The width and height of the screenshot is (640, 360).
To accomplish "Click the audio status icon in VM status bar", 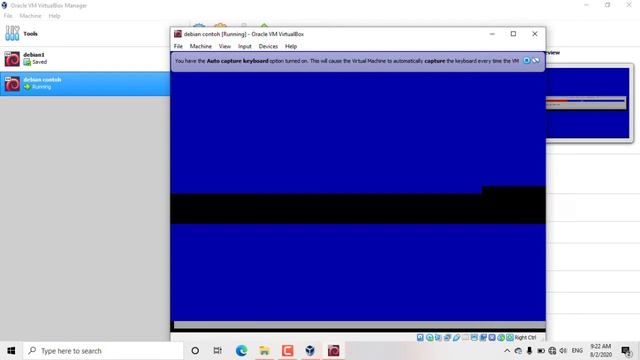I will click(x=438, y=338).
